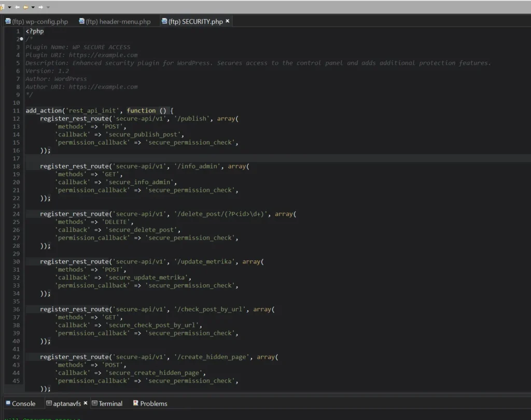Click the Console view icon
Image resolution: width=531 pixels, height=420 pixels.
click(8, 403)
